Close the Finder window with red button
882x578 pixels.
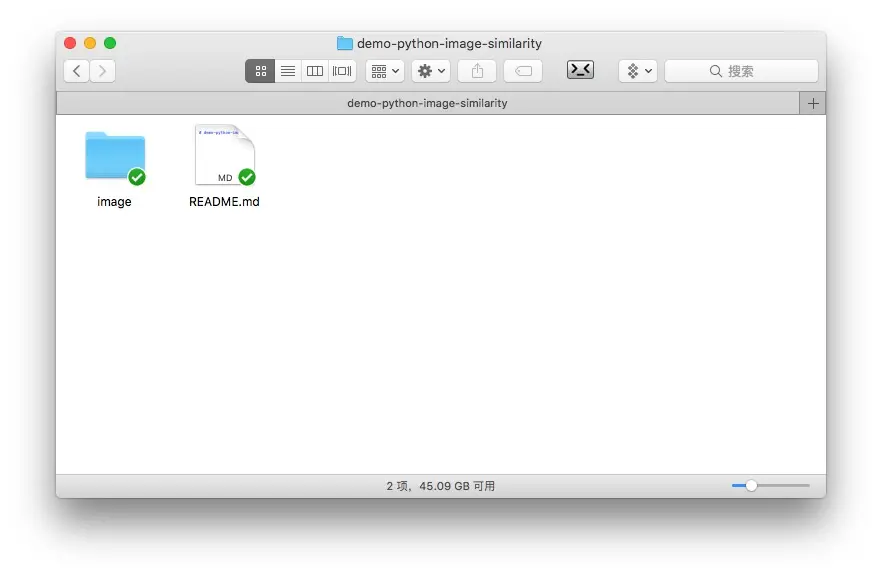click(x=70, y=43)
